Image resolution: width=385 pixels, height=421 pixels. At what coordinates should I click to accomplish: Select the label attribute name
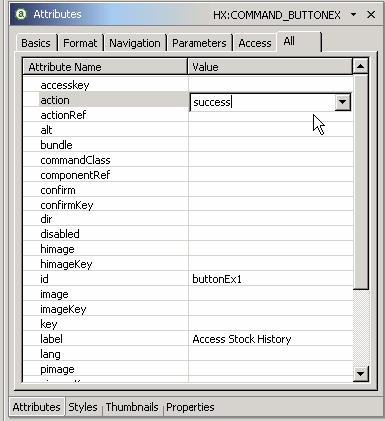[51, 339]
